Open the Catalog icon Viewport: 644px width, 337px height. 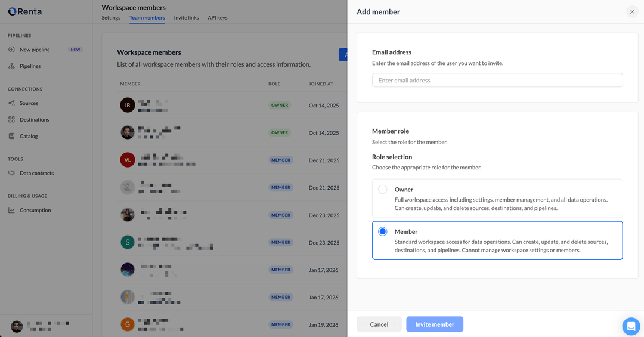(11, 136)
